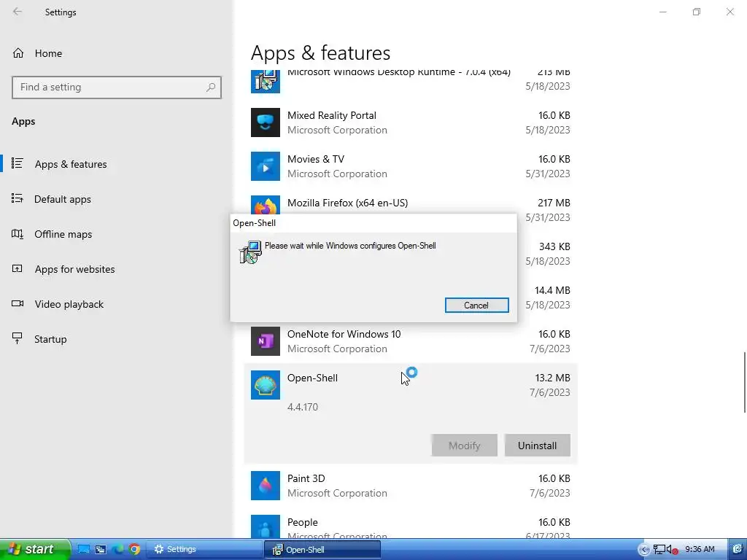747x560 pixels.
Task: Click the search magnifier icon in Find a setting
Action: (x=211, y=87)
